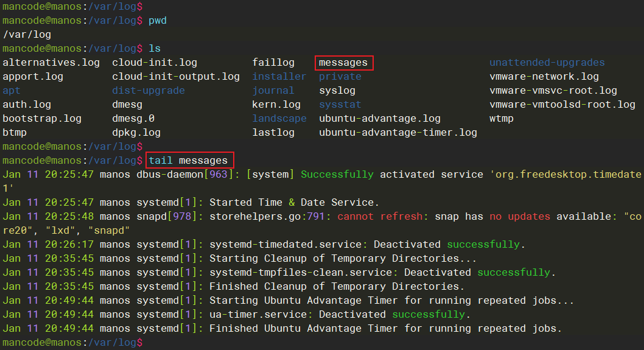Select the auth.log file name
This screenshot has width=644, height=350.
pyautogui.click(x=27, y=105)
